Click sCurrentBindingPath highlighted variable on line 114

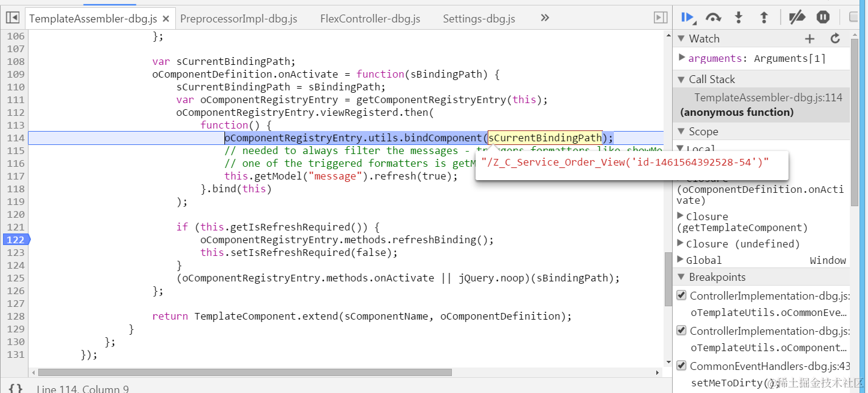pyautogui.click(x=545, y=138)
